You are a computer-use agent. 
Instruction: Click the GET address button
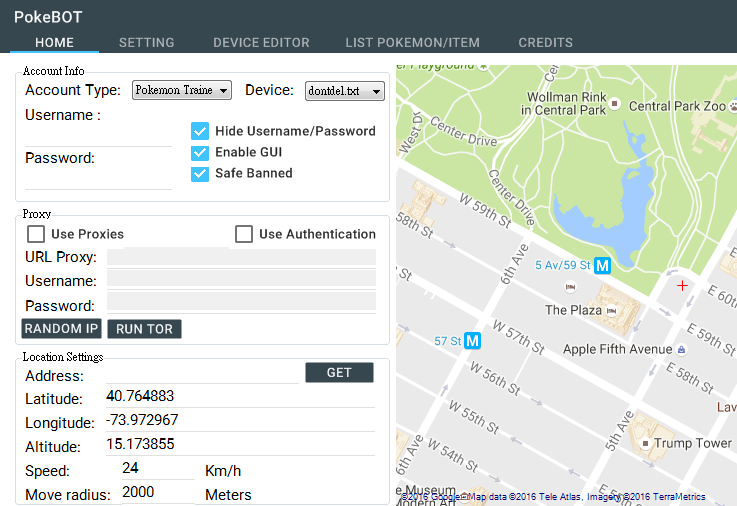pos(339,372)
